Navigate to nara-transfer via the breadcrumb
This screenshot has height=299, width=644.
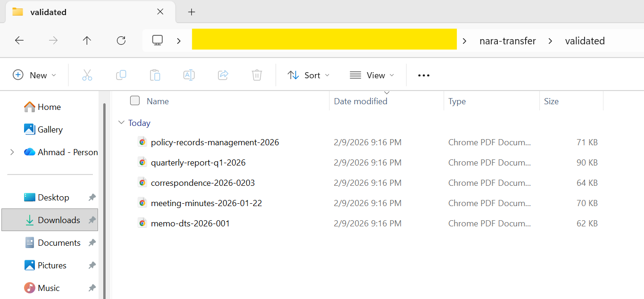507,41
